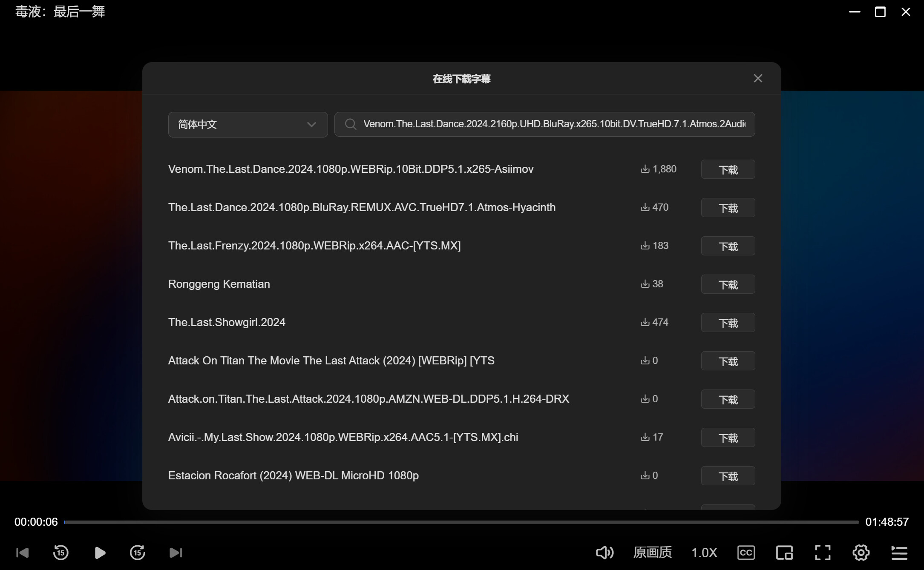The image size is (924, 570).
Task: Rewind 15 seconds
Action: 61,553
